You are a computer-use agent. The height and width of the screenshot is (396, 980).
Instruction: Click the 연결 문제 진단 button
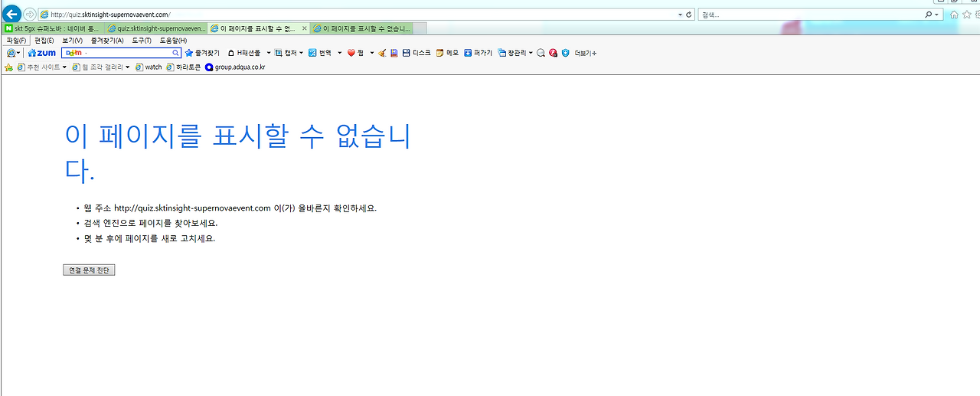coord(89,270)
